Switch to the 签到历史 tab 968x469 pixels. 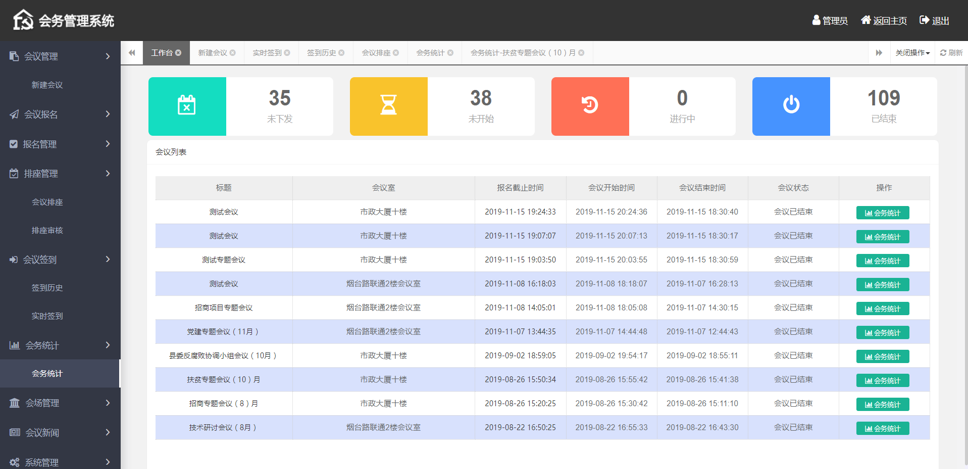click(x=321, y=53)
